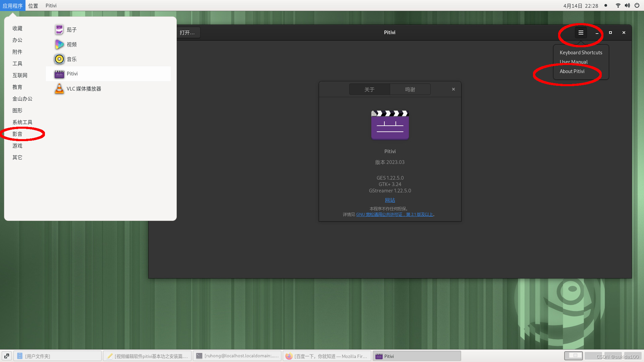Select the 附件 category

[17, 52]
